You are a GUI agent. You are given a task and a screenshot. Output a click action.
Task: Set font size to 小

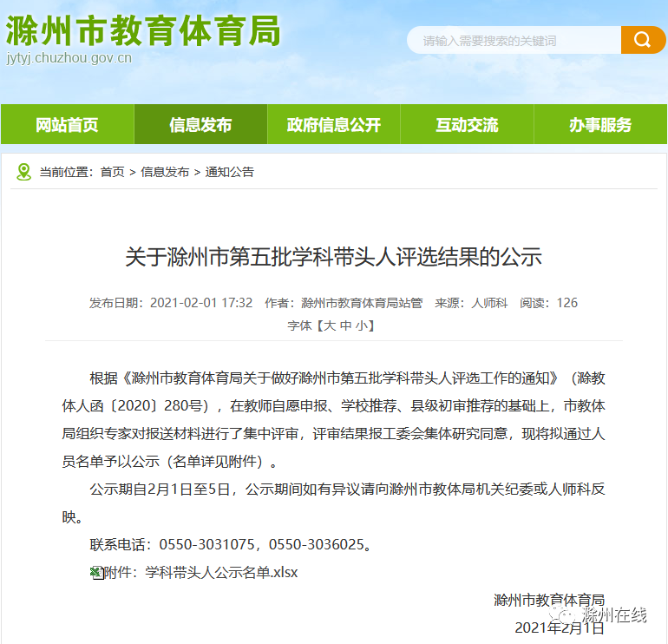362,325
